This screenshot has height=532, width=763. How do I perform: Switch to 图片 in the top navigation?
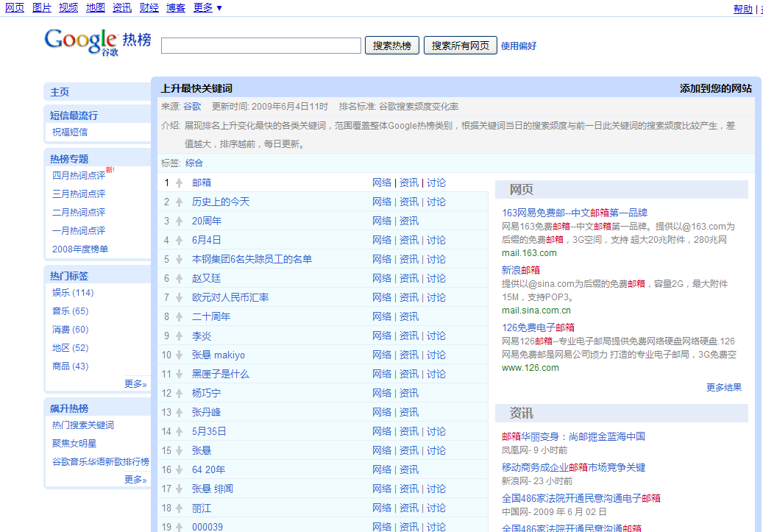tap(42, 8)
